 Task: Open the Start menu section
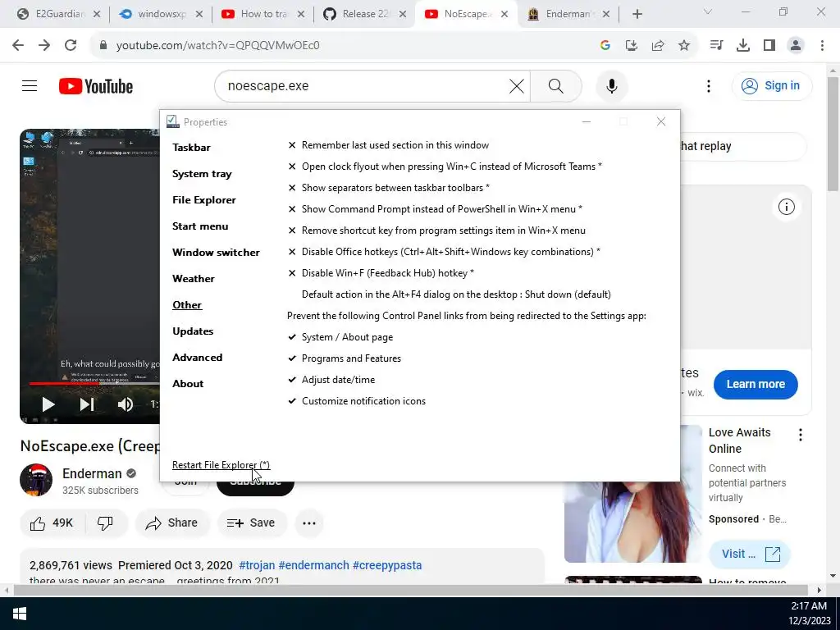tap(200, 226)
